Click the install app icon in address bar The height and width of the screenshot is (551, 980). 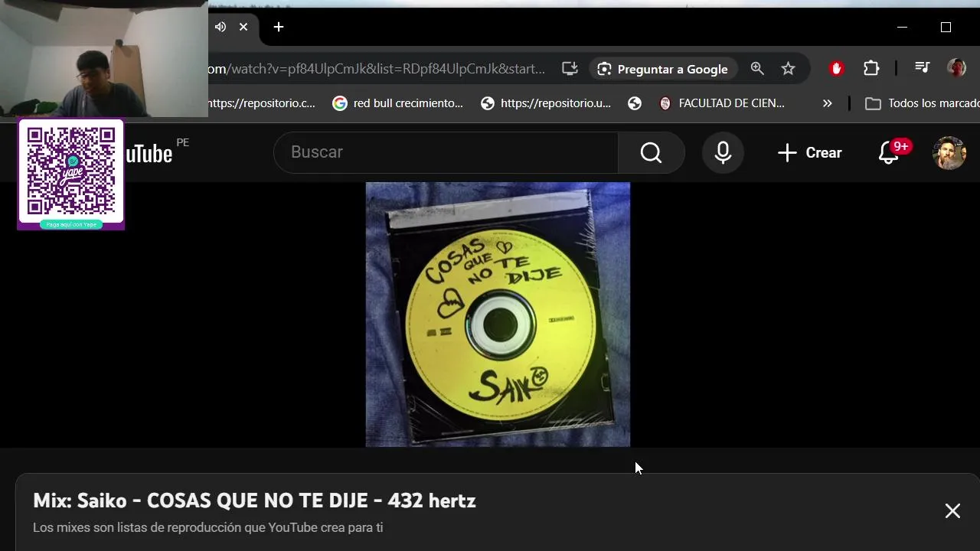click(570, 69)
